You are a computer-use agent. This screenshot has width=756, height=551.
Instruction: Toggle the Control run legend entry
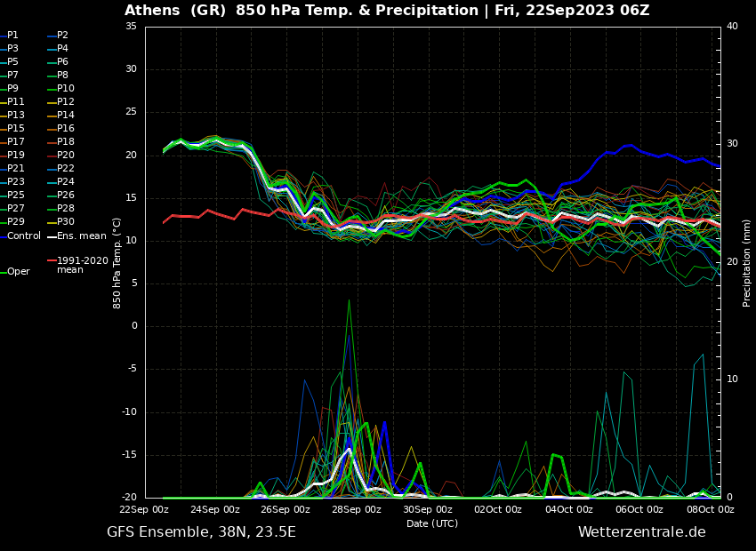24,236
